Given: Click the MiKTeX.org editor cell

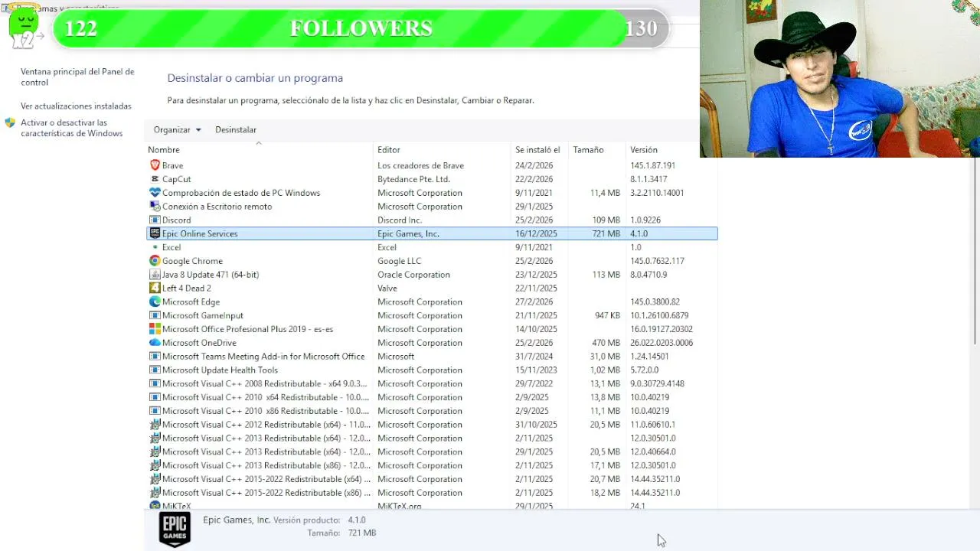Looking at the screenshot, I should point(399,506).
